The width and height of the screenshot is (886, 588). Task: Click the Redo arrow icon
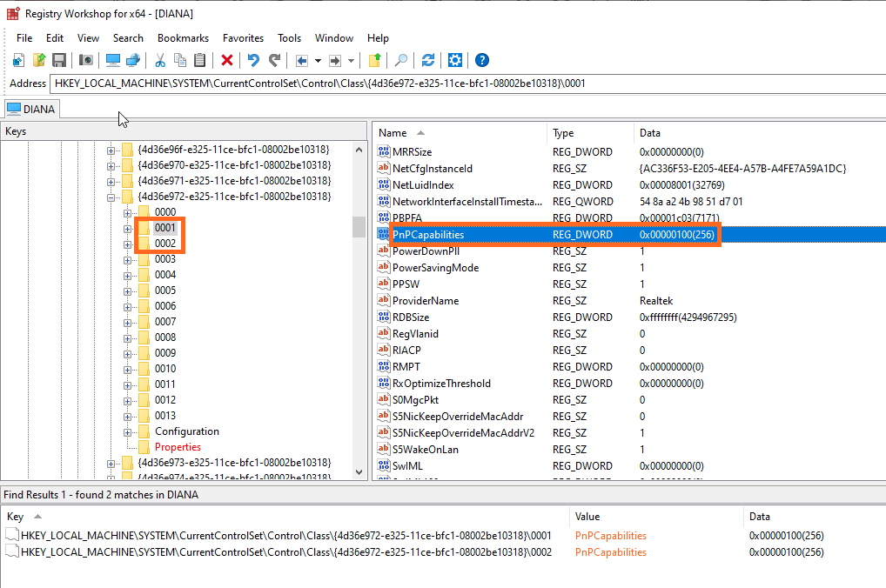pos(275,60)
